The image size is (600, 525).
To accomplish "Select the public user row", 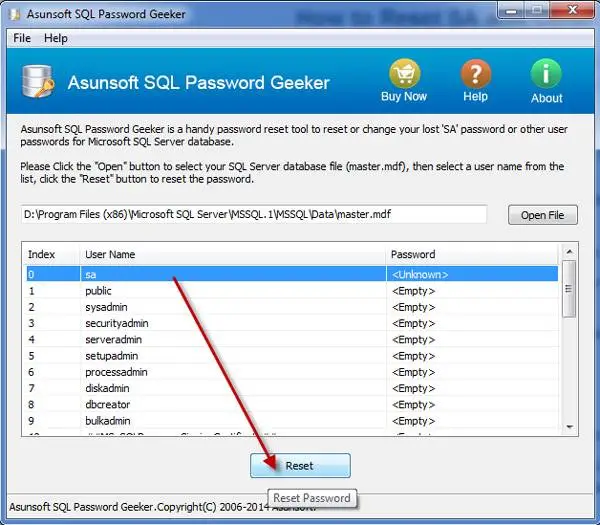I will click(x=292, y=291).
